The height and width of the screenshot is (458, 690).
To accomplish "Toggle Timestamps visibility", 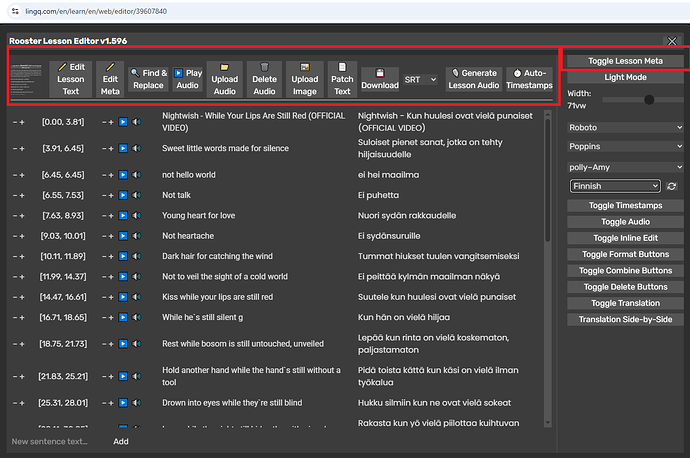I will [625, 205].
